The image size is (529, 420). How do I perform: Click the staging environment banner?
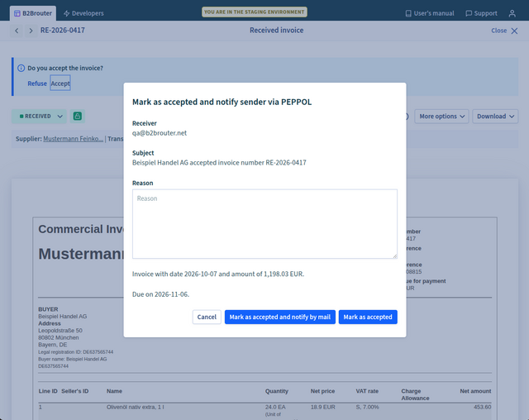[x=255, y=12]
